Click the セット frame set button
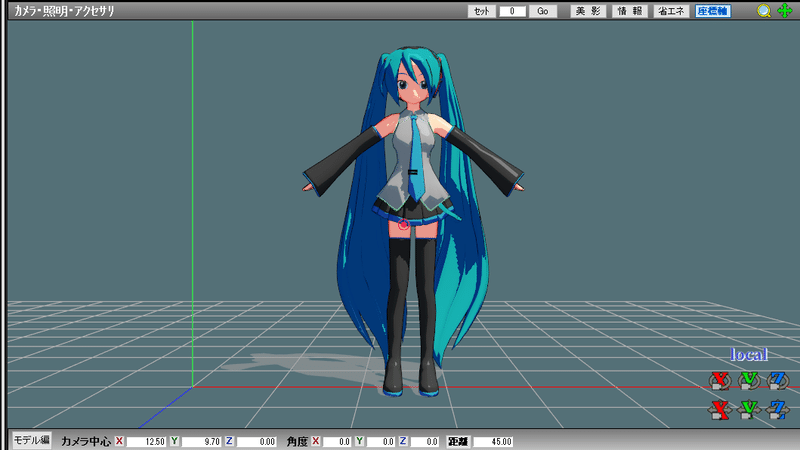This screenshot has height=450, width=800. 482,11
